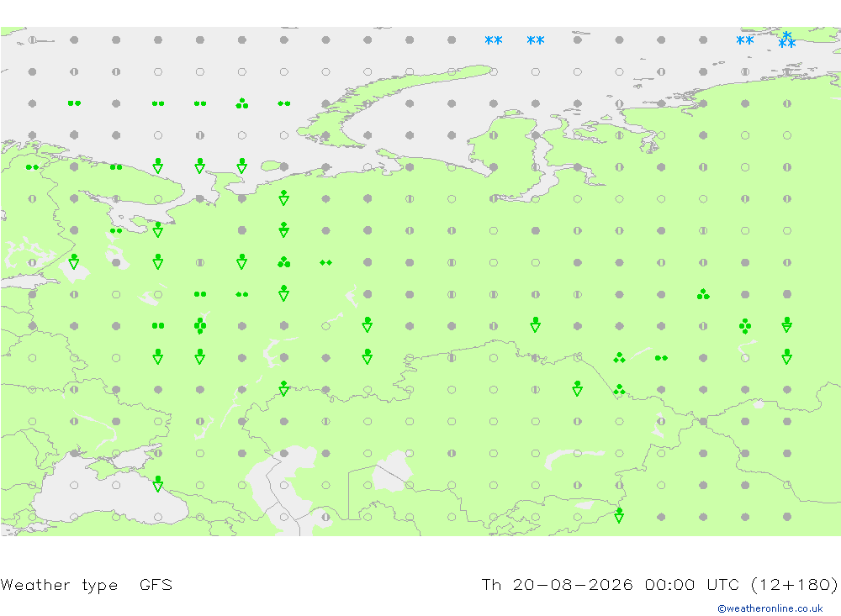Select the green shower symbol on Black Sea coast
841x616 pixels.
pyautogui.click(x=158, y=484)
